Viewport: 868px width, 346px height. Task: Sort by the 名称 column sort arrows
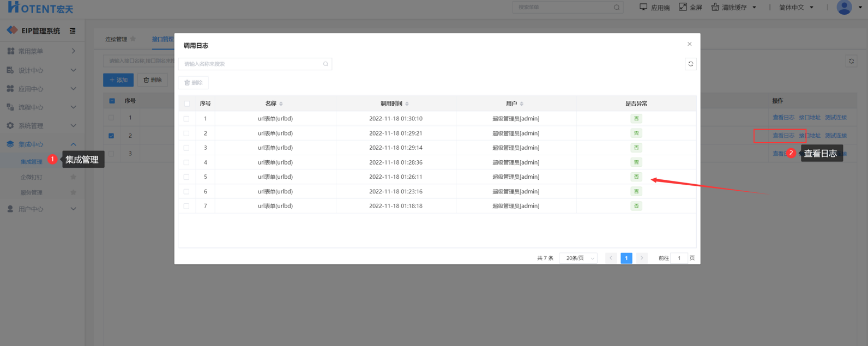281,104
